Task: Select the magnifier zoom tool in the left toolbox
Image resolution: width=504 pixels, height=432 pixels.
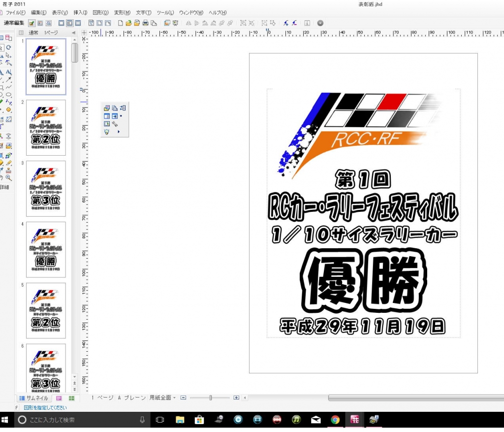Action: coord(8,178)
